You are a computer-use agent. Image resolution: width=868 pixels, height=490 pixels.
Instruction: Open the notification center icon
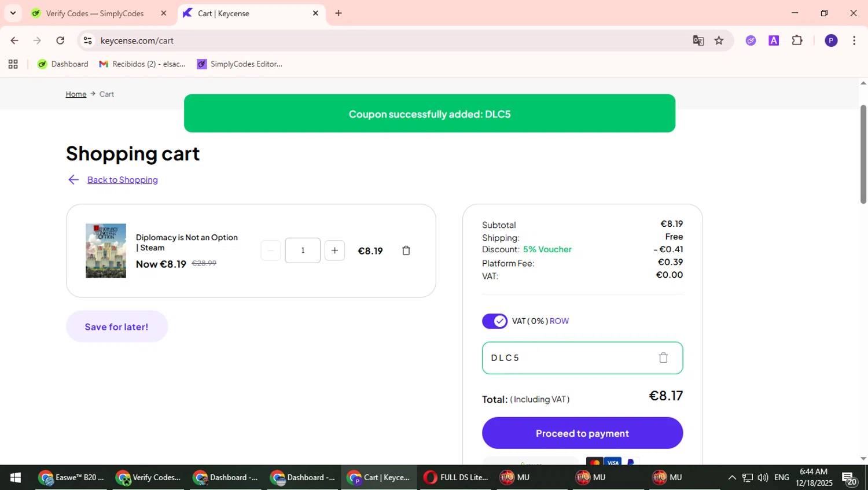[x=849, y=478]
